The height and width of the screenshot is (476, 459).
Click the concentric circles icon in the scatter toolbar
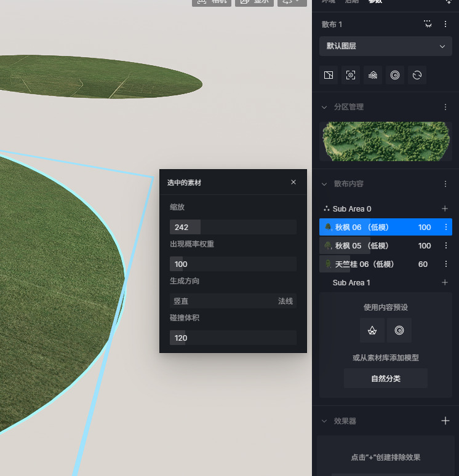(395, 75)
